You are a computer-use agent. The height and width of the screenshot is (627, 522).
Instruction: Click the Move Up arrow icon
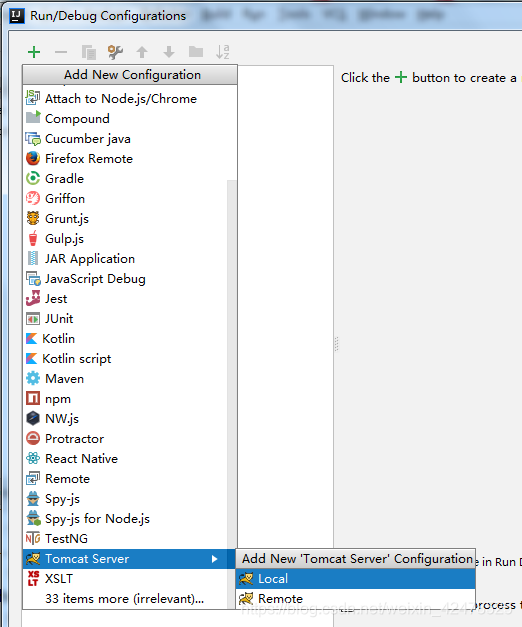coord(142,52)
